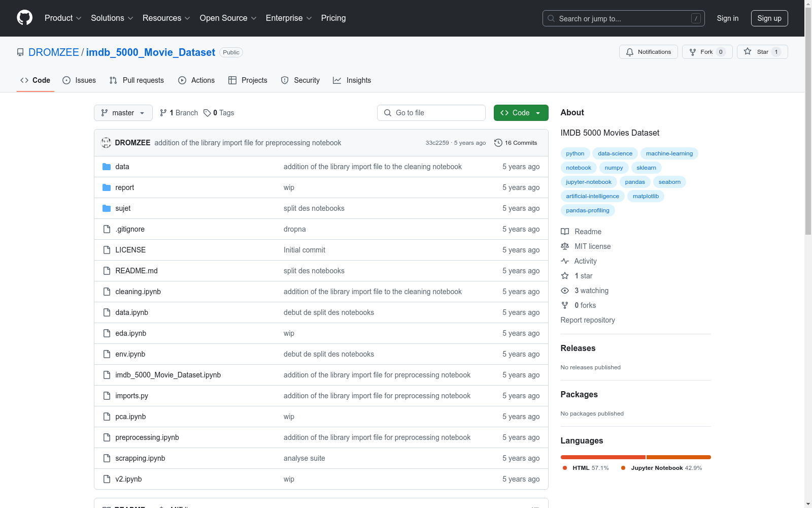This screenshot has width=812, height=508.
Task: Click the fork icon beside 0 forks
Action: [565, 305]
